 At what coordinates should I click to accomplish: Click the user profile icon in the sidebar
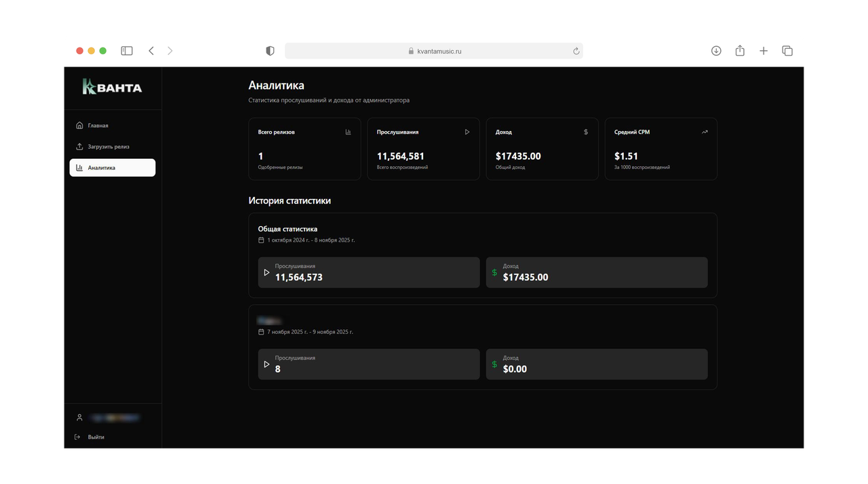pos(79,417)
